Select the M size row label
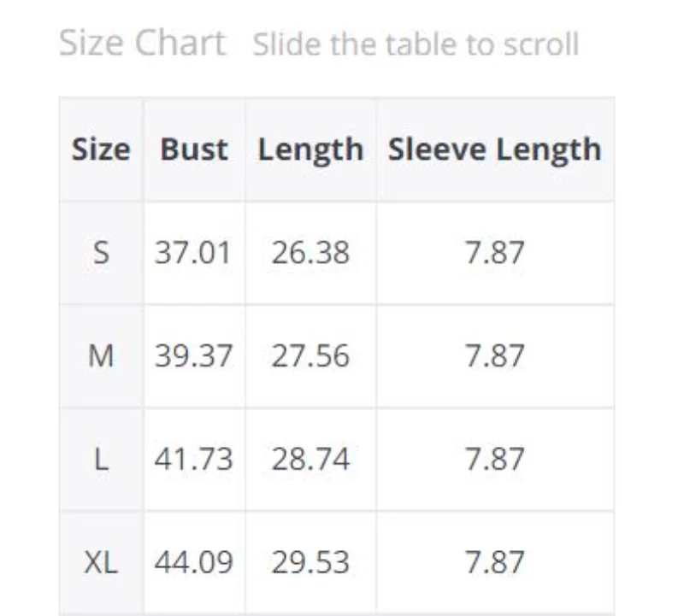This screenshot has width=684, height=616. (101, 356)
